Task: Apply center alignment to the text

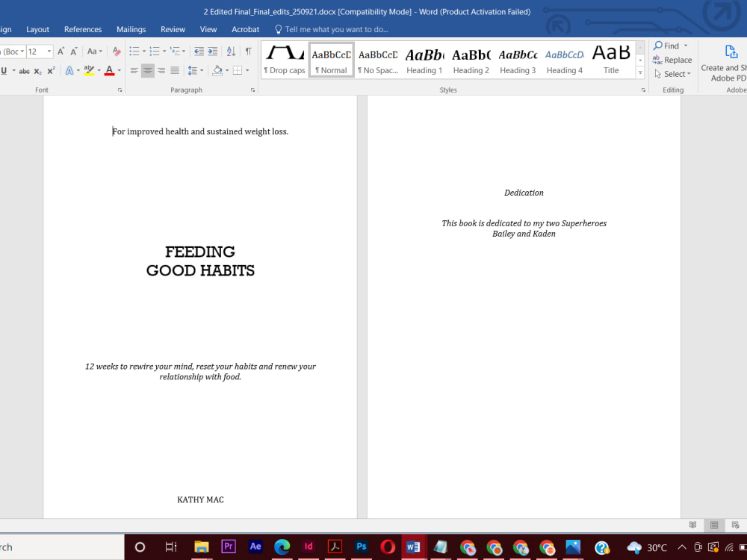Action: tap(148, 71)
